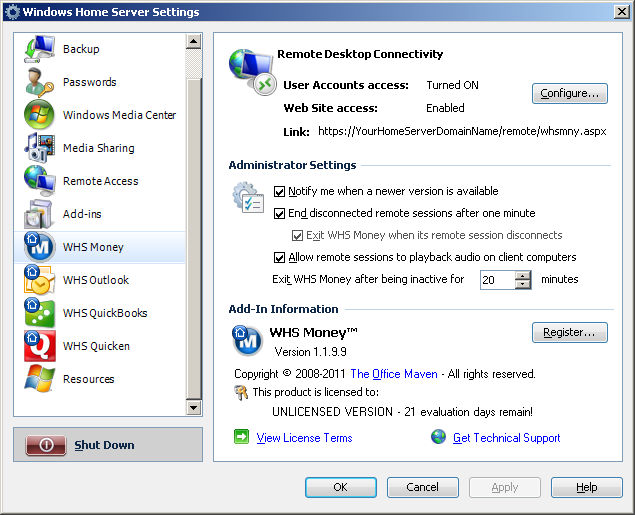Click the Version 1.1.9.9 text
The height and width of the screenshot is (515, 635).
311,351
